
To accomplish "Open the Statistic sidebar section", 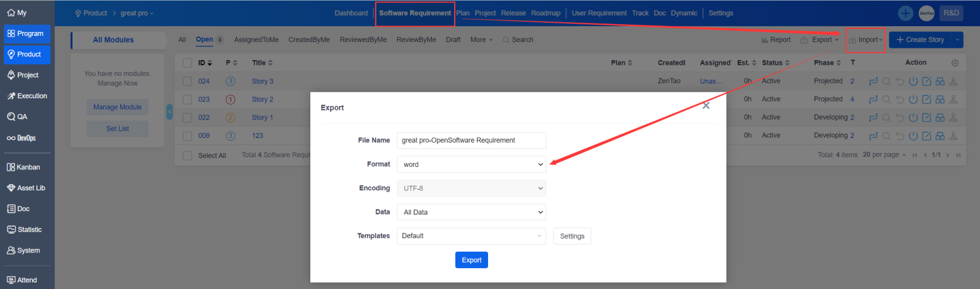I will (x=27, y=229).
